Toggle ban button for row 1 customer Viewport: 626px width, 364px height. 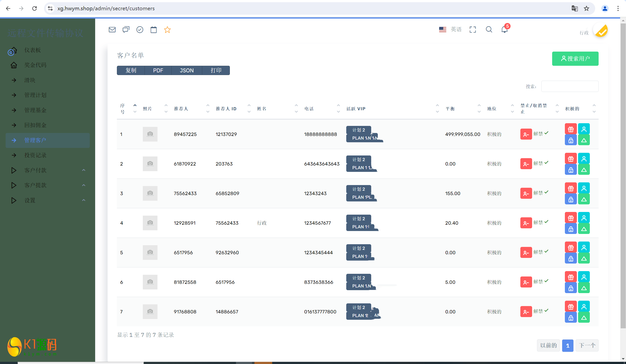[526, 134]
